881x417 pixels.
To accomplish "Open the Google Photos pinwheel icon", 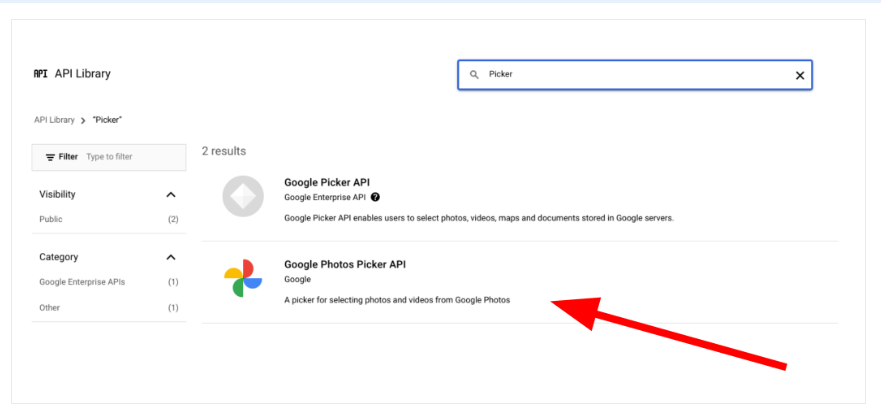I will click(243, 278).
